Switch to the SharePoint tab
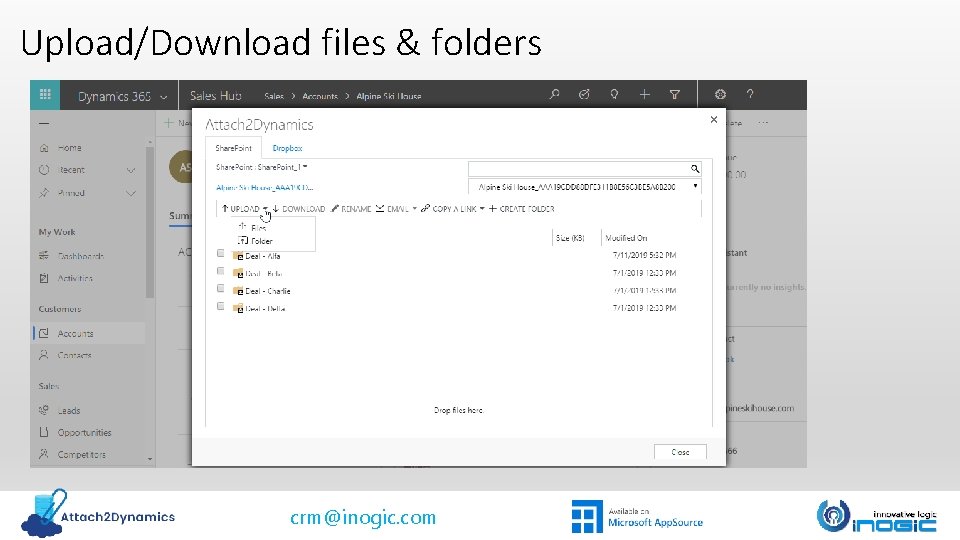This screenshot has width=960, height=540. point(233,148)
